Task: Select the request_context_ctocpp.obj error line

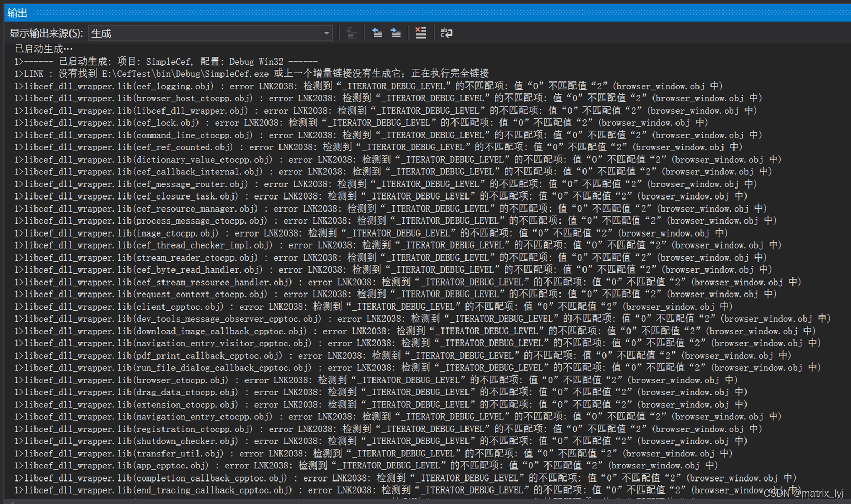Action: (x=396, y=295)
